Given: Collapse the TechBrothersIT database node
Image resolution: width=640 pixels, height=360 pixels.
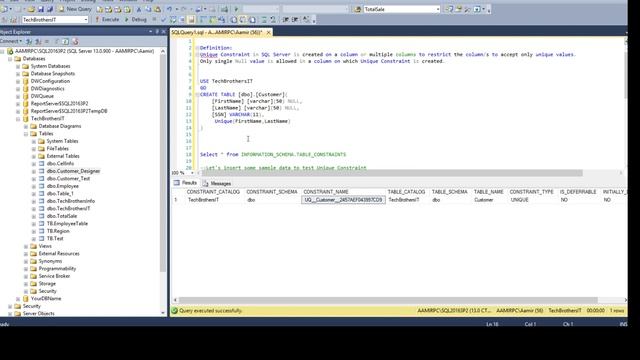Looking at the screenshot, I should point(18,118).
